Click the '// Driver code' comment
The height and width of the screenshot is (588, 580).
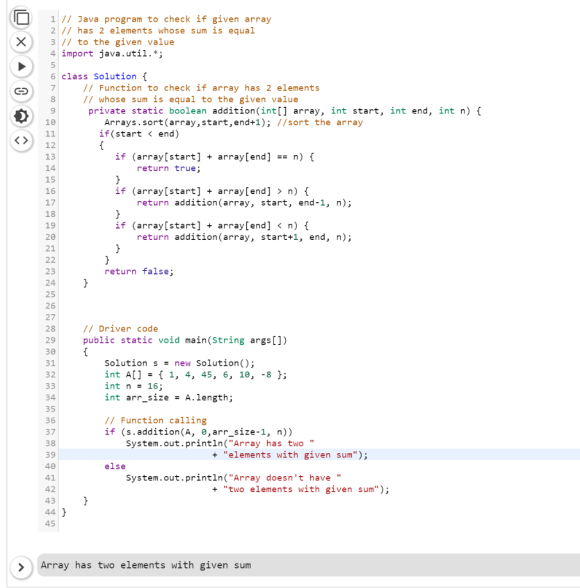[120, 328]
